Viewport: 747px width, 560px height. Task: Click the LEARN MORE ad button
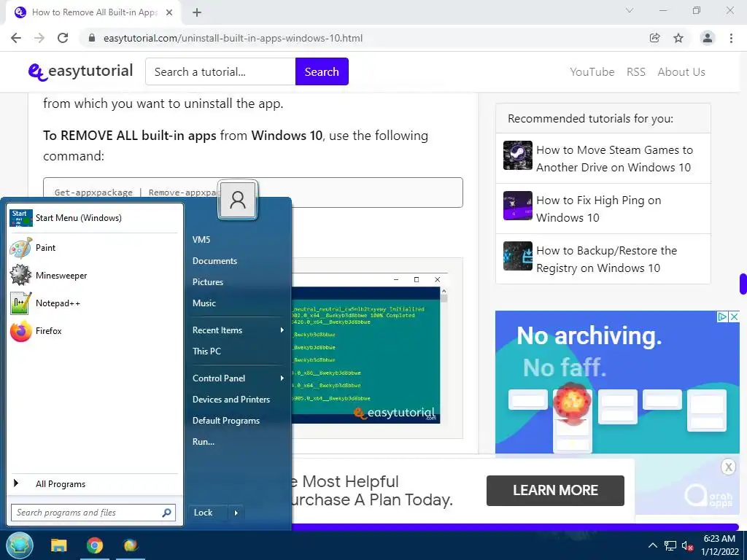coord(555,491)
